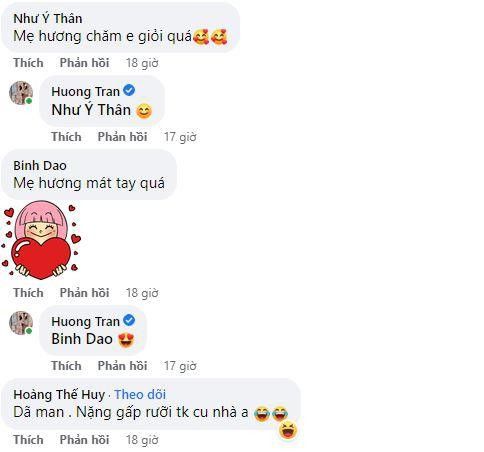Click the verified badge on second Huong Tran reply
The height and width of the screenshot is (452, 484).
pyautogui.click(x=129, y=320)
